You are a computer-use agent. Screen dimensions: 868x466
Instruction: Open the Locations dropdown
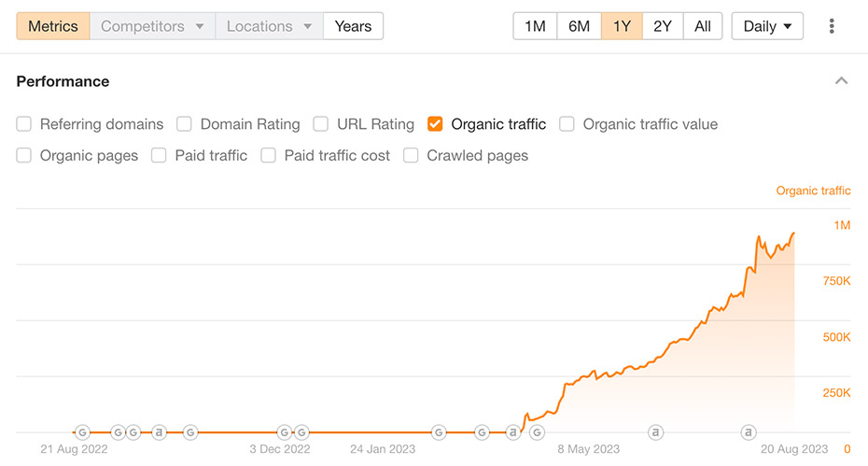pyautogui.click(x=269, y=26)
